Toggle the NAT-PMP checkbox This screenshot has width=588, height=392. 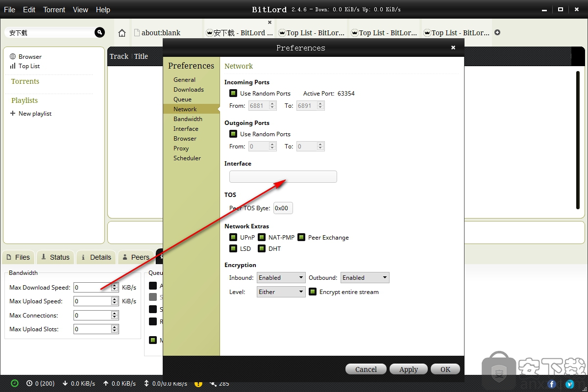tap(262, 237)
